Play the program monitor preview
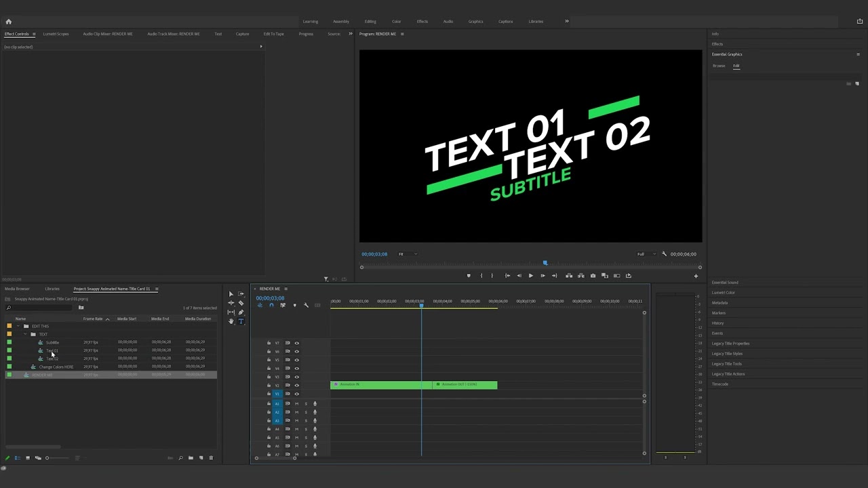Screen dimensions: 868x488 click(x=530, y=276)
